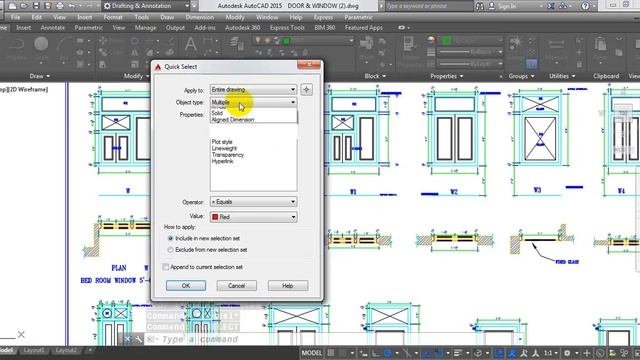Open the Dimension menu
Image resolution: width=640 pixels, height=360 pixels.
coord(200,17)
